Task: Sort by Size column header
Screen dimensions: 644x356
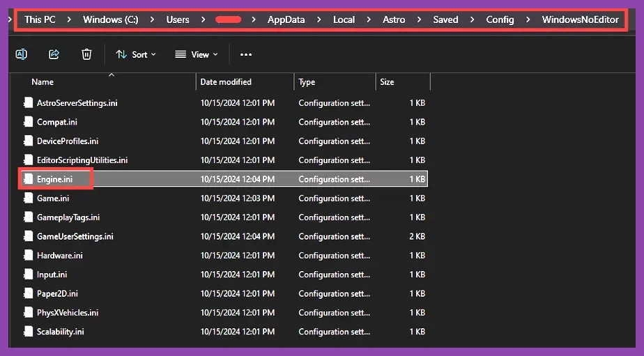Action: click(387, 82)
